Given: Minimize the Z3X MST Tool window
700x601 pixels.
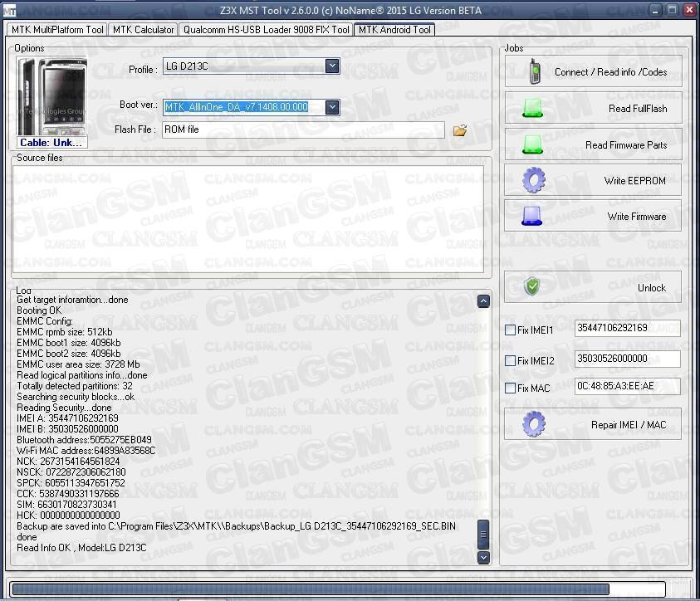Looking at the screenshot, I should 655,10.
